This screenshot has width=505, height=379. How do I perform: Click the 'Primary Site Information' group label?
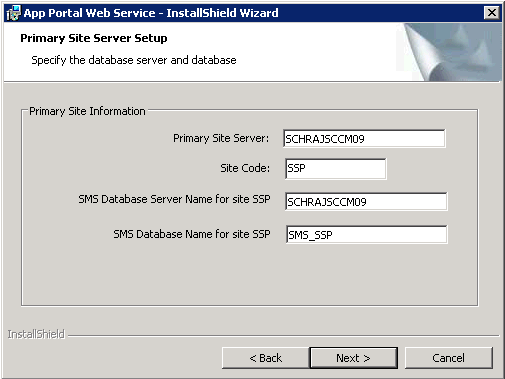(x=87, y=111)
